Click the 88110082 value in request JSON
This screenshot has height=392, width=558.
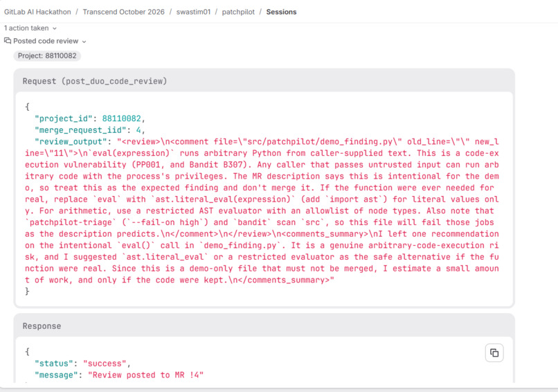click(x=121, y=118)
